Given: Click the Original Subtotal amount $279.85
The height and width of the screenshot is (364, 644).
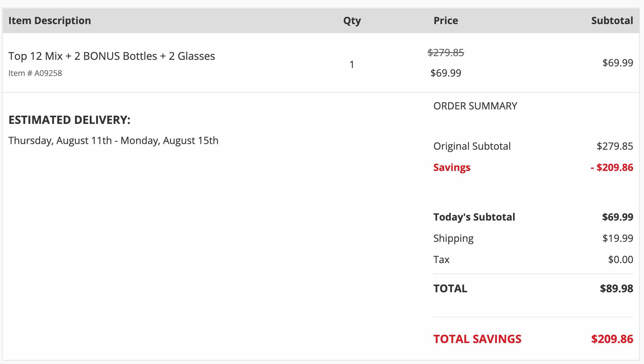Looking at the screenshot, I should pos(615,146).
